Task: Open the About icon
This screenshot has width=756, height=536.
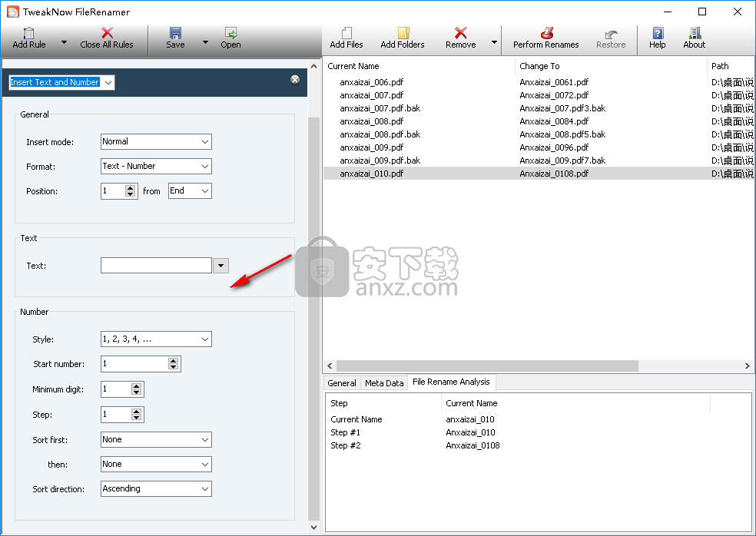Action: (695, 33)
